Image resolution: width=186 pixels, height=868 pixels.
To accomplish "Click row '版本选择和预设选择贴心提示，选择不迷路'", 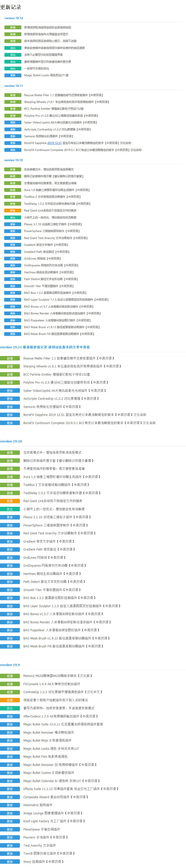I will click(50, 41).
